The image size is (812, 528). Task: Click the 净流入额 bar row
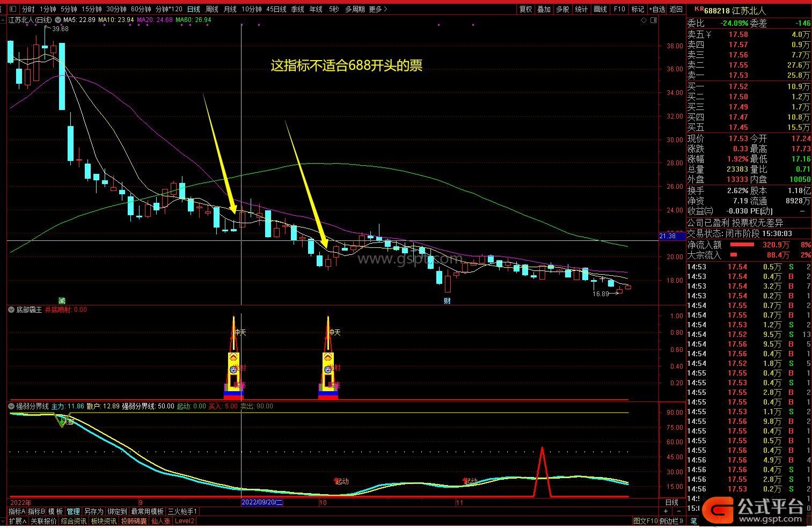tap(749, 245)
